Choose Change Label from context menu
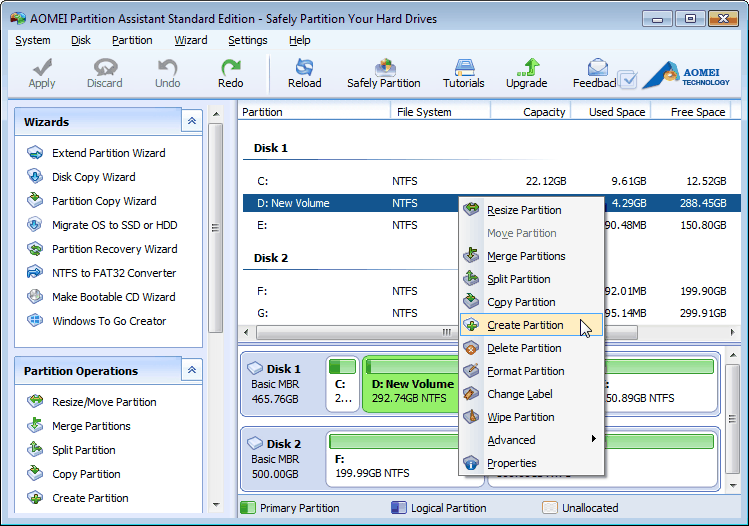The width and height of the screenshot is (749, 526). click(x=531, y=394)
